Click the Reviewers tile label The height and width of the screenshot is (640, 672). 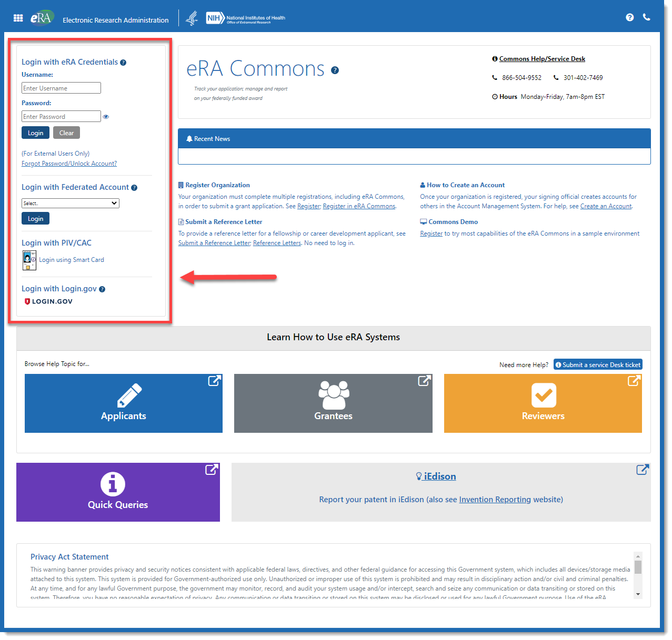point(543,416)
